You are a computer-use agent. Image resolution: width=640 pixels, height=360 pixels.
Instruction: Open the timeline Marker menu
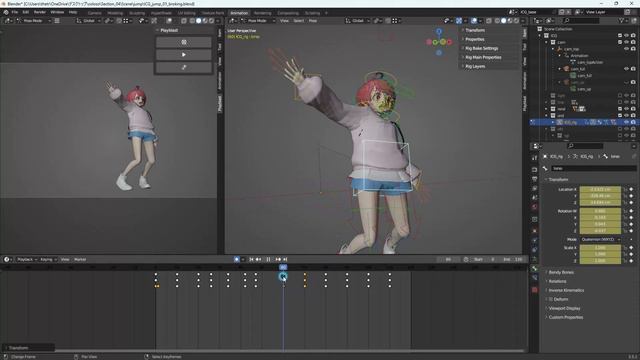point(80,259)
